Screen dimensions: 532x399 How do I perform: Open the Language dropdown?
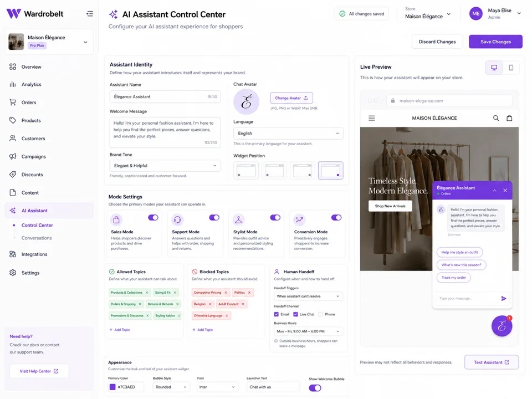[288, 134]
